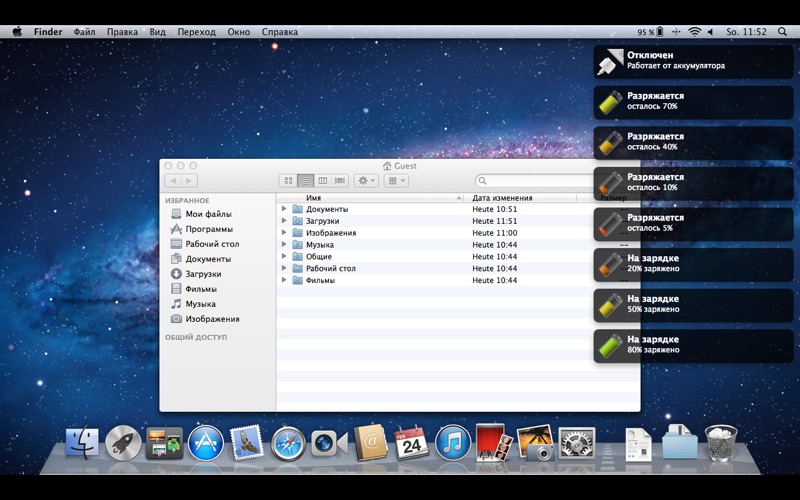Open the Trash in the Dock

(721, 443)
